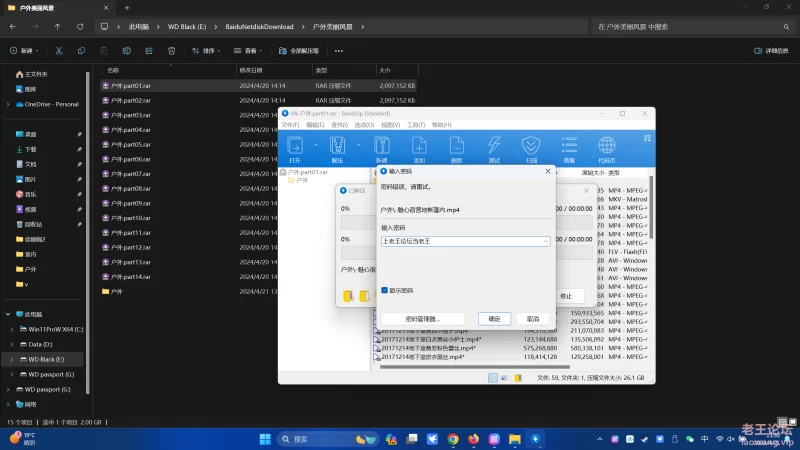This screenshot has width=800, height=450.
Task: Click the Bandizip 打开 (Open) toolbar icon
Action: click(x=294, y=146)
